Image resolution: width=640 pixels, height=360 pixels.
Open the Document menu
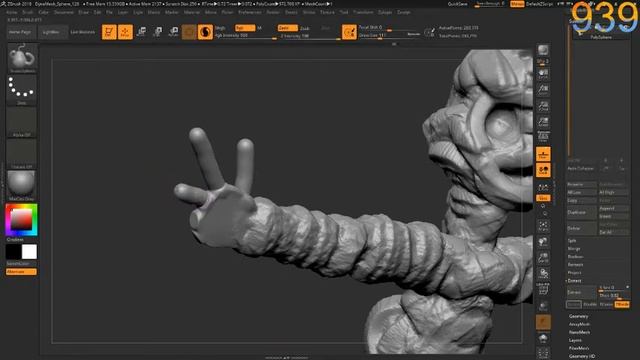[x=64, y=12]
